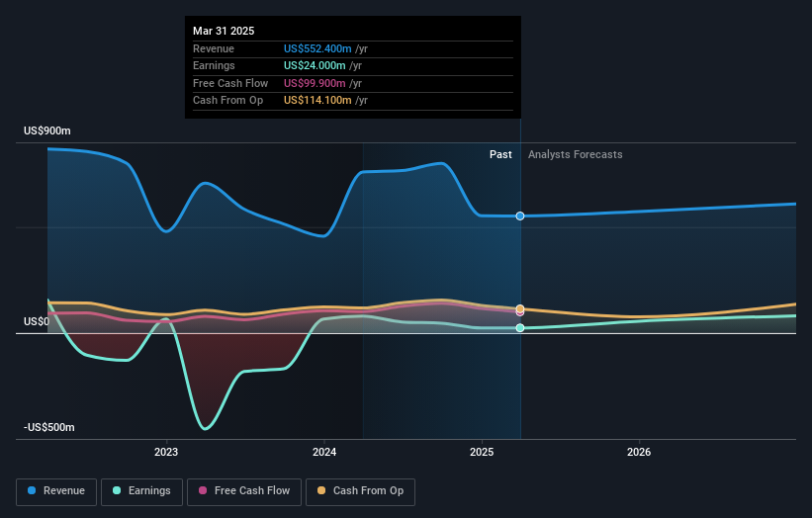This screenshot has height=518, width=812.
Task: Click the Cash From Op row label in tooltip
Action: click(x=227, y=101)
